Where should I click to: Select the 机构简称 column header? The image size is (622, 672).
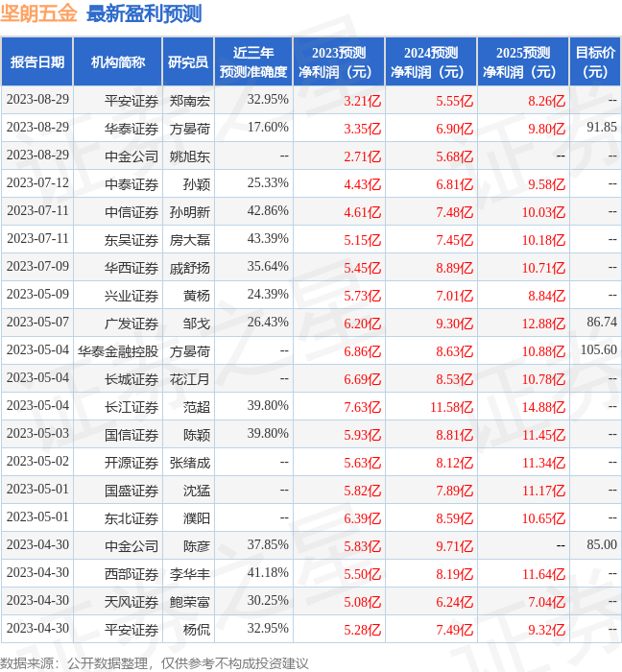(118, 61)
